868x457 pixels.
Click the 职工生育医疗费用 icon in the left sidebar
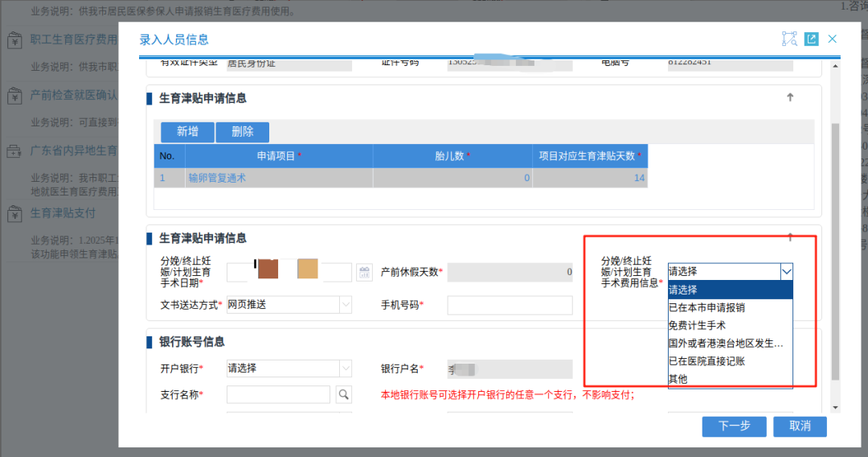coord(14,39)
